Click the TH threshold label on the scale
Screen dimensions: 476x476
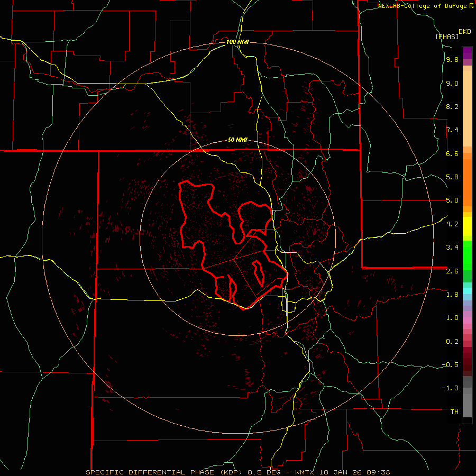coord(454,411)
